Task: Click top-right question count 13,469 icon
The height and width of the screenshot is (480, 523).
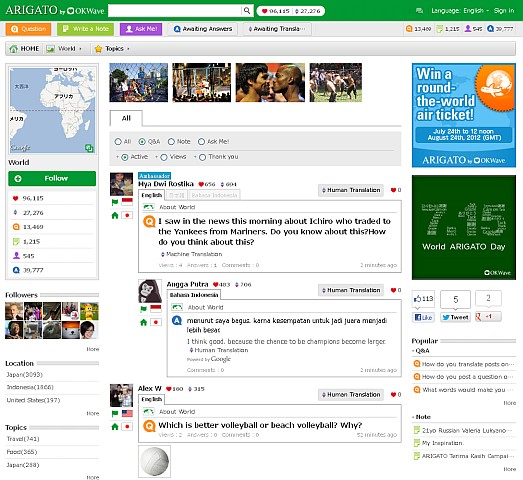Action: click(409, 29)
